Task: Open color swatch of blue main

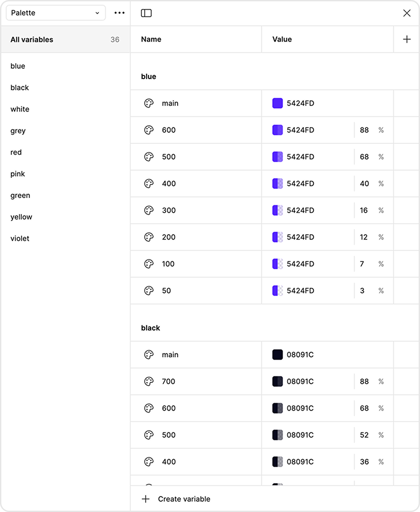Action: [x=278, y=103]
